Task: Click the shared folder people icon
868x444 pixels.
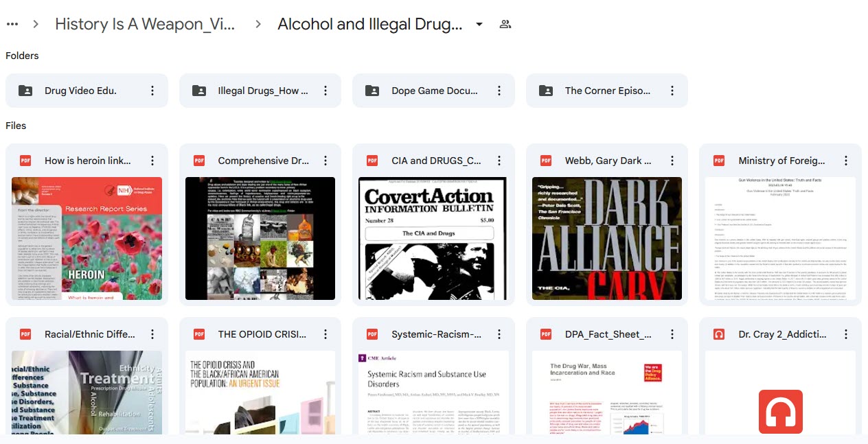Action: click(x=505, y=24)
